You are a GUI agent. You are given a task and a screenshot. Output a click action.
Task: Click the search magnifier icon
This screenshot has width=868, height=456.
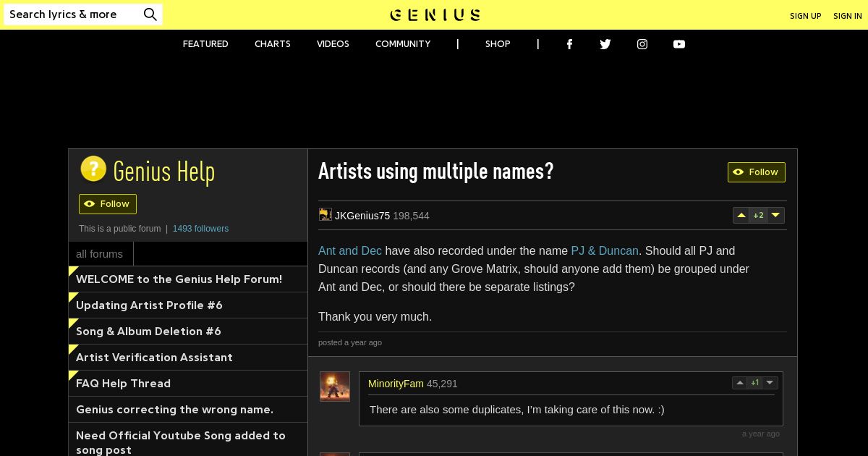click(x=150, y=14)
